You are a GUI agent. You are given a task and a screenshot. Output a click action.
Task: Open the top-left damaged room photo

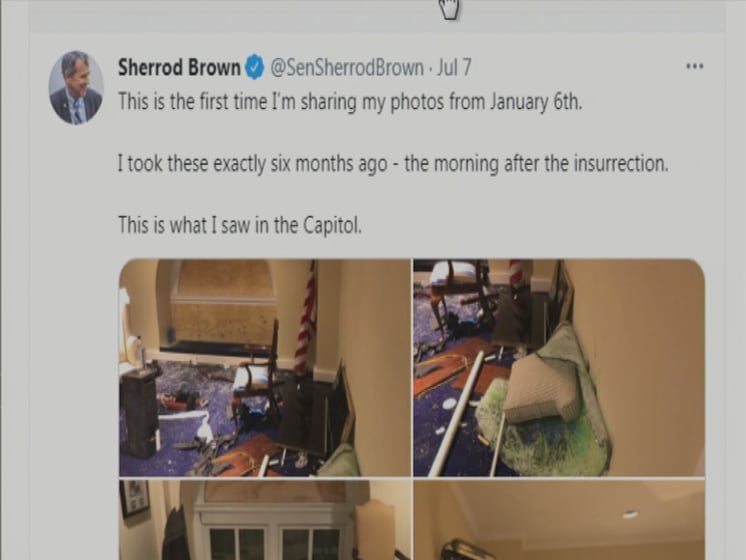(x=265, y=367)
